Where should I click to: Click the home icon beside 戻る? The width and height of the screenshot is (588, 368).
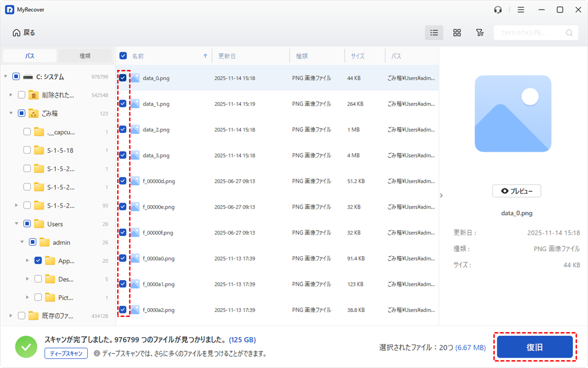[x=17, y=33]
